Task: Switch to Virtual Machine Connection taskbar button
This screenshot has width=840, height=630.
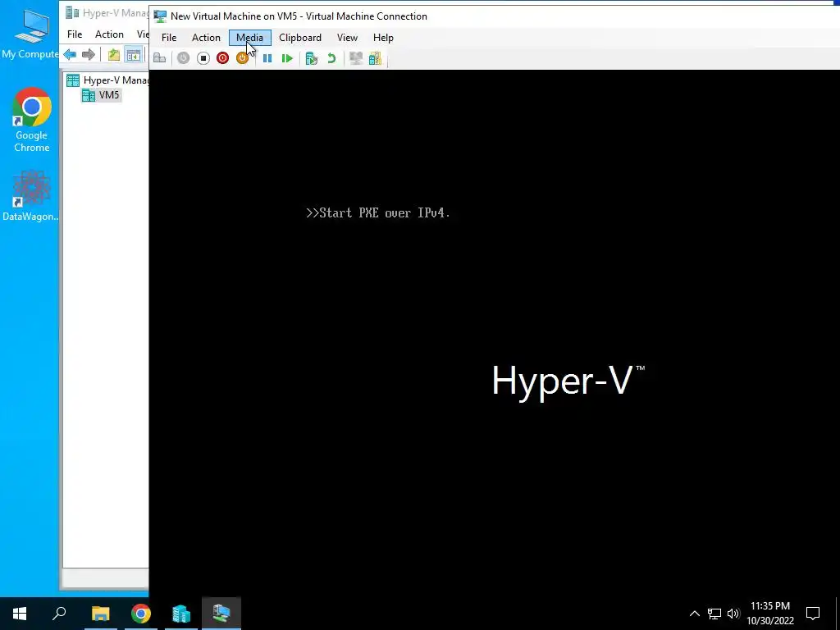Action: (x=221, y=614)
